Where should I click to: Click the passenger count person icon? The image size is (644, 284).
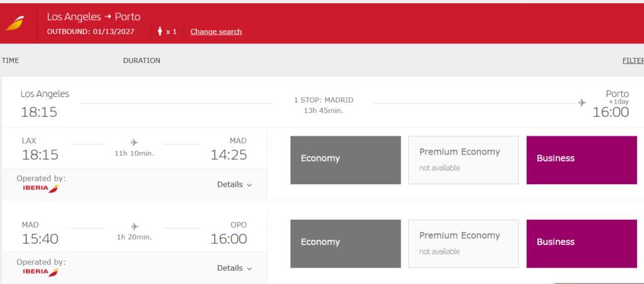coord(160,31)
